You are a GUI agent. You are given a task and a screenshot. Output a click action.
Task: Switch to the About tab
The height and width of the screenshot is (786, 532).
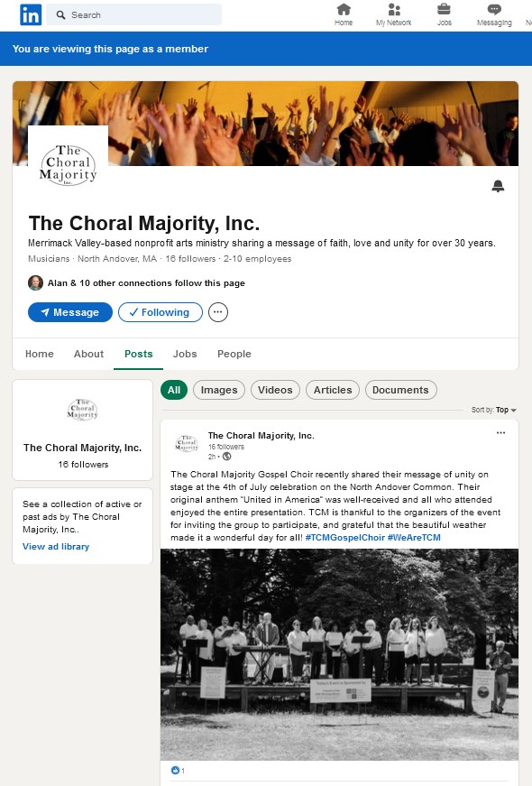pos(88,354)
